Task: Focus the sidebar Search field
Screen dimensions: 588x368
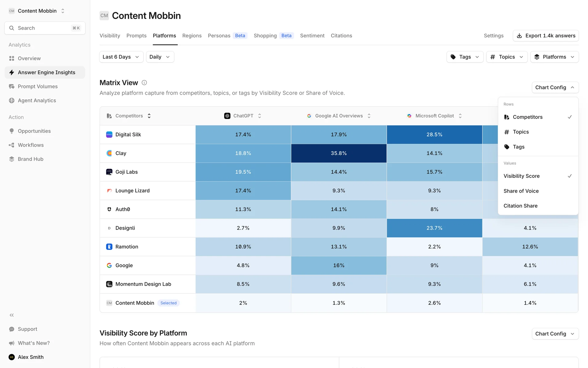Action: pos(45,28)
